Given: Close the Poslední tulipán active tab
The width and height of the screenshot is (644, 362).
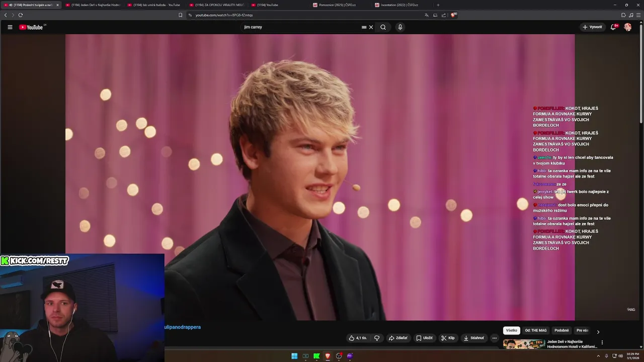Looking at the screenshot, I should pyautogui.click(x=57, y=5).
